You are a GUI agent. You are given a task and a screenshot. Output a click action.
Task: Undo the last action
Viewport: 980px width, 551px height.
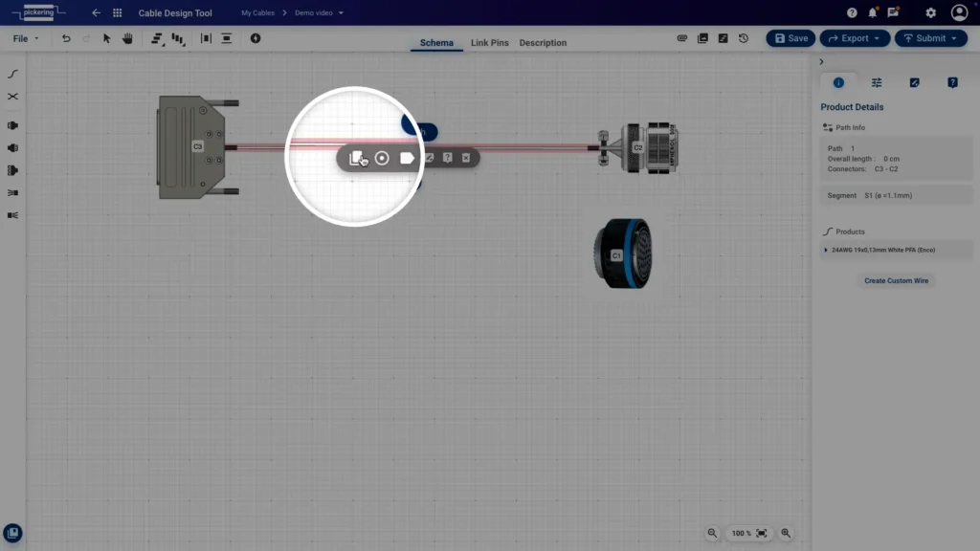(66, 38)
